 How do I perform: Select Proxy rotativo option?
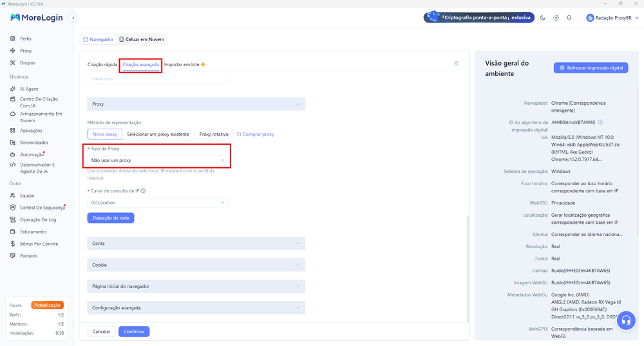coord(214,134)
